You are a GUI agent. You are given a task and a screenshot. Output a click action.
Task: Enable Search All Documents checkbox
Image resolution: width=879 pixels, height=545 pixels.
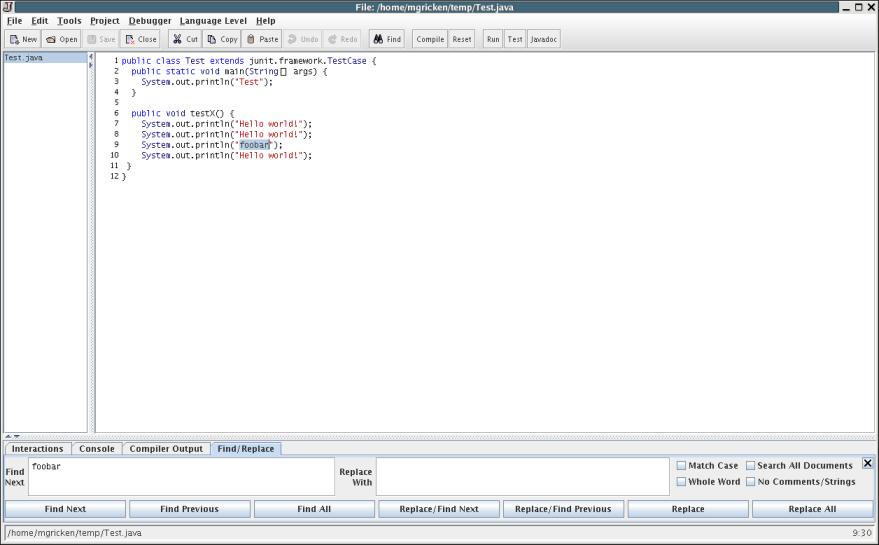click(751, 466)
